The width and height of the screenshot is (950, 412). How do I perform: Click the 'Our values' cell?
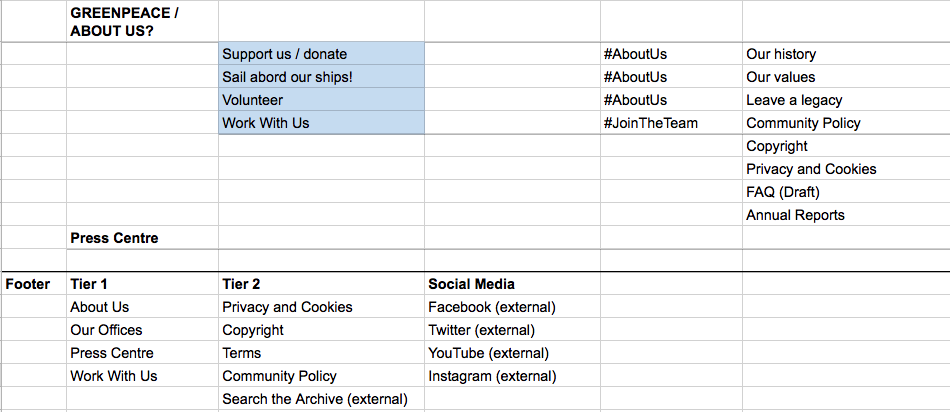click(846, 77)
